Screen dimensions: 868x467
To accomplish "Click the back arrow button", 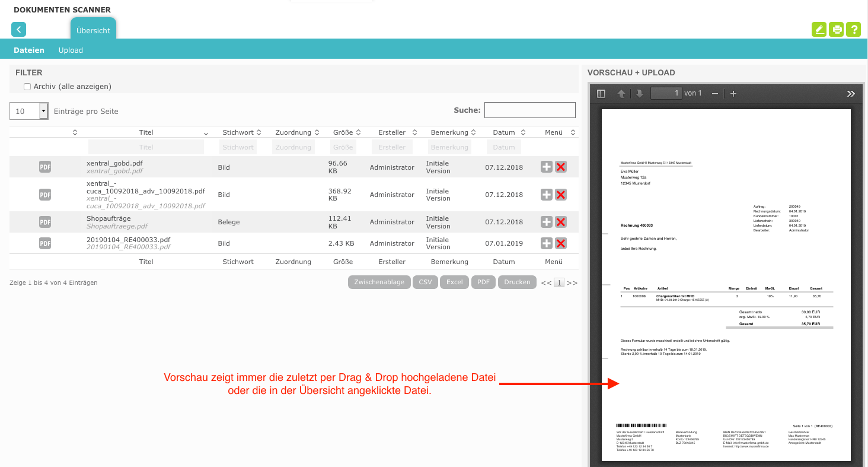I will [19, 29].
